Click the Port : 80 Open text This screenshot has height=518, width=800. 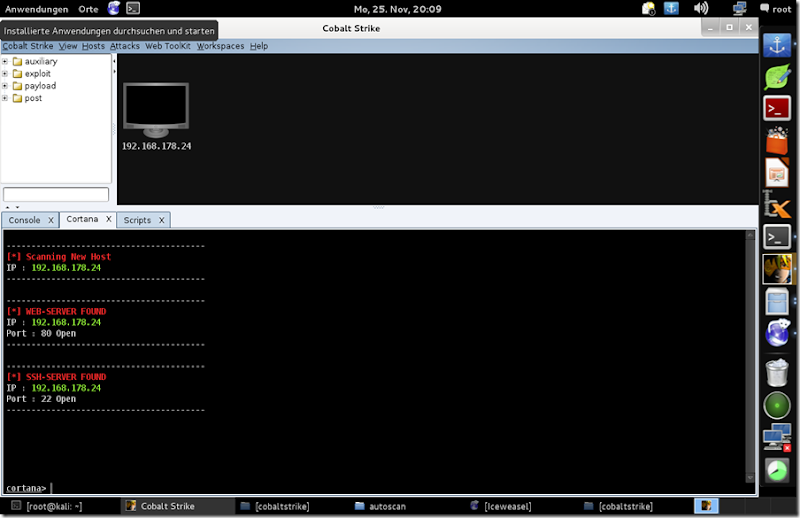pyautogui.click(x=41, y=333)
